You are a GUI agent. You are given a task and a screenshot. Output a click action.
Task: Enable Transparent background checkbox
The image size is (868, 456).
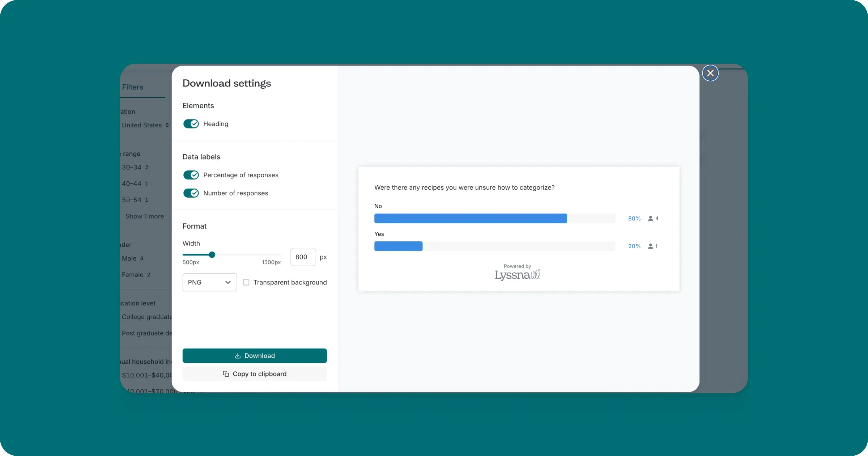[246, 282]
